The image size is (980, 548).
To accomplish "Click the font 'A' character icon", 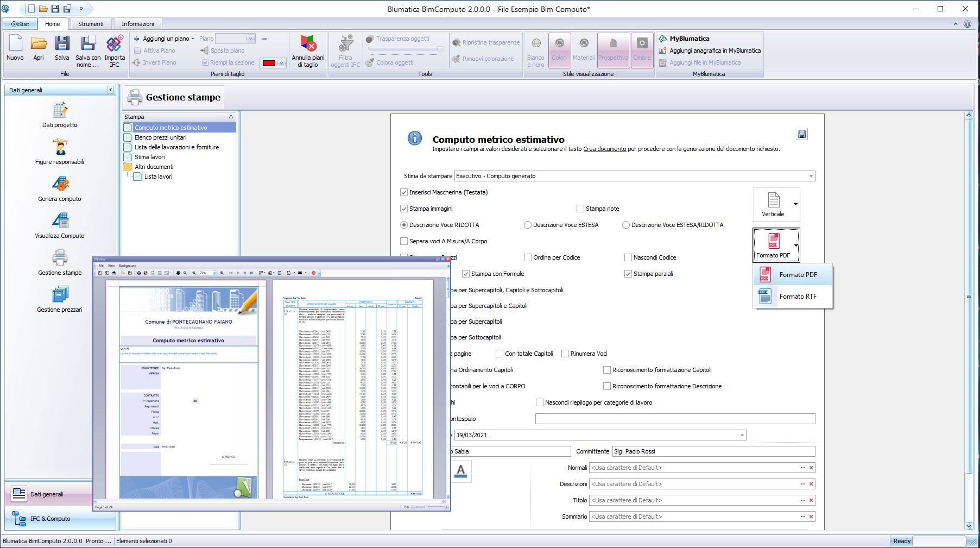I will (x=461, y=471).
